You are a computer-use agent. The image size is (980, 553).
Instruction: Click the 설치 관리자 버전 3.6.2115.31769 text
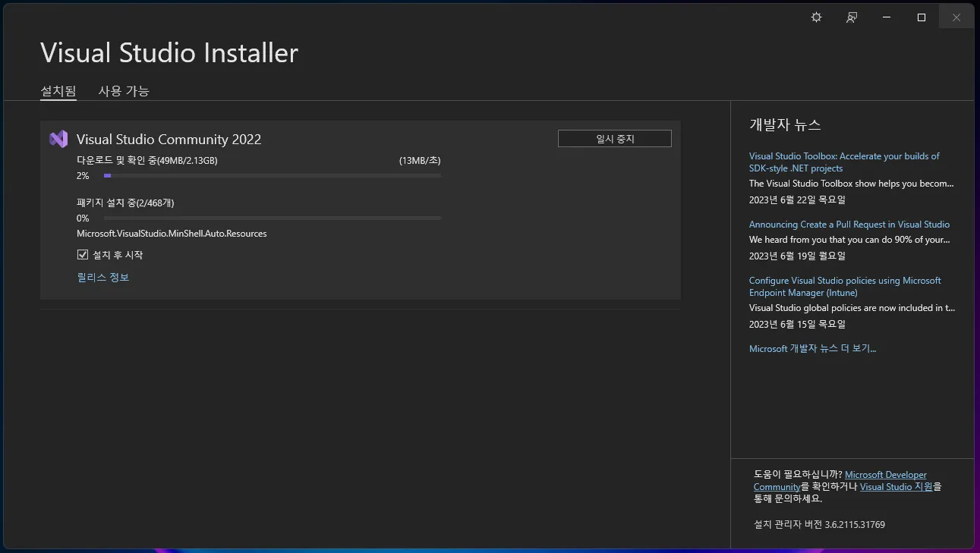point(819,524)
